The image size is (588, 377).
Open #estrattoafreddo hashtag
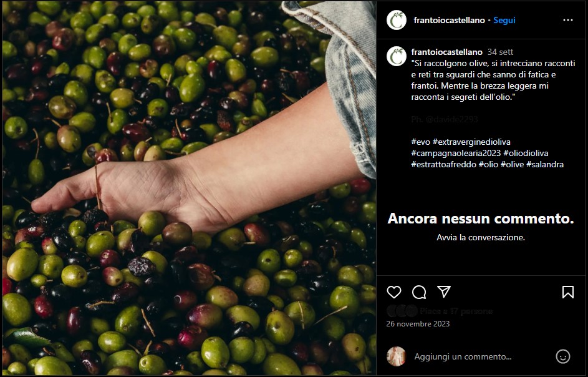[x=443, y=164]
